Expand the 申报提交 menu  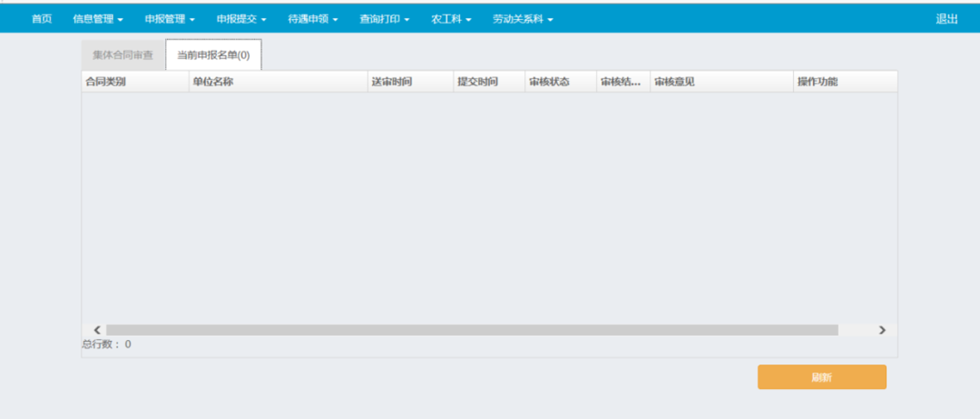click(x=241, y=20)
